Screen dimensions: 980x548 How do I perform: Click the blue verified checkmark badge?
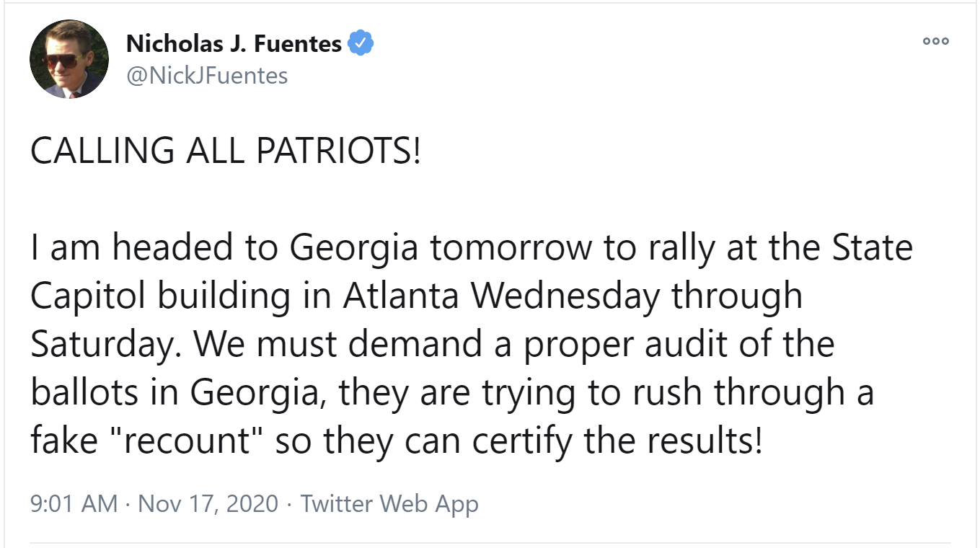[x=360, y=44]
